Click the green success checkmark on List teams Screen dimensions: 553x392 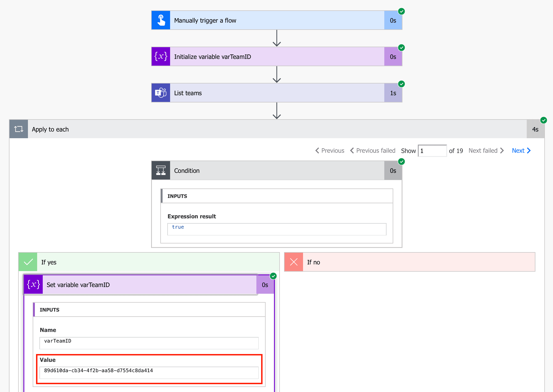point(401,84)
